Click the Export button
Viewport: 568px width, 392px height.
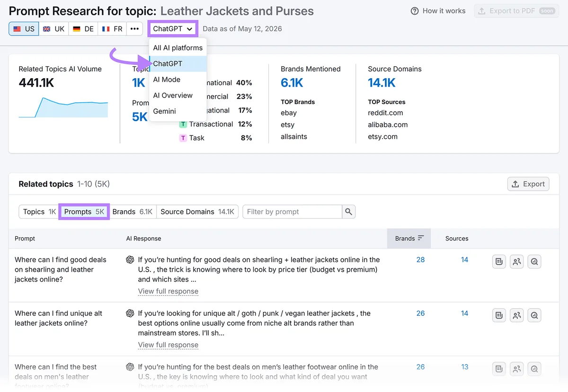pos(528,184)
